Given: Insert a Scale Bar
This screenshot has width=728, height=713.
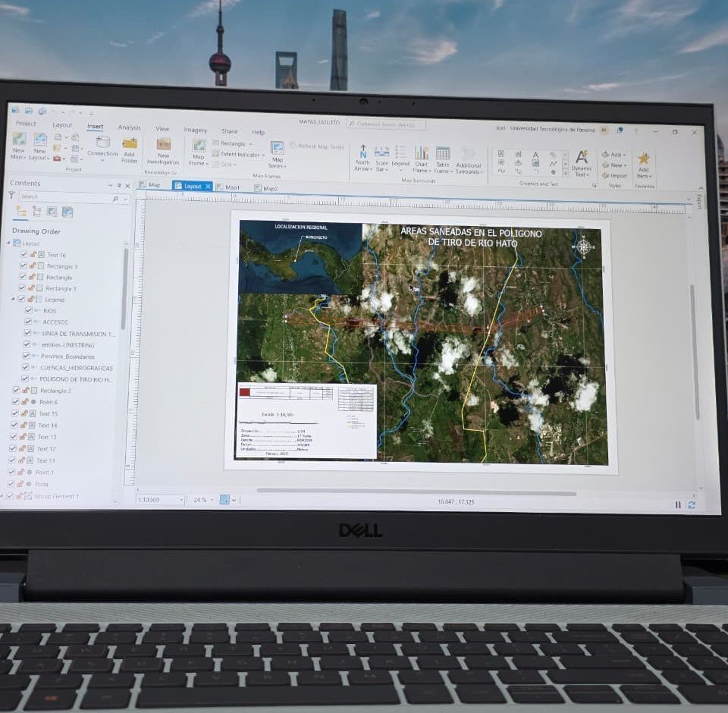Looking at the screenshot, I should click(x=381, y=158).
